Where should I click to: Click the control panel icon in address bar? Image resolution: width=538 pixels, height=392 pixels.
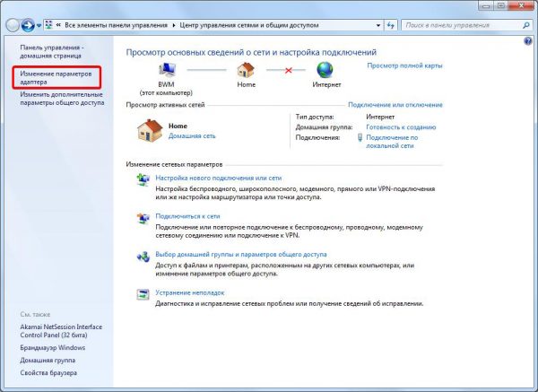click(49, 25)
